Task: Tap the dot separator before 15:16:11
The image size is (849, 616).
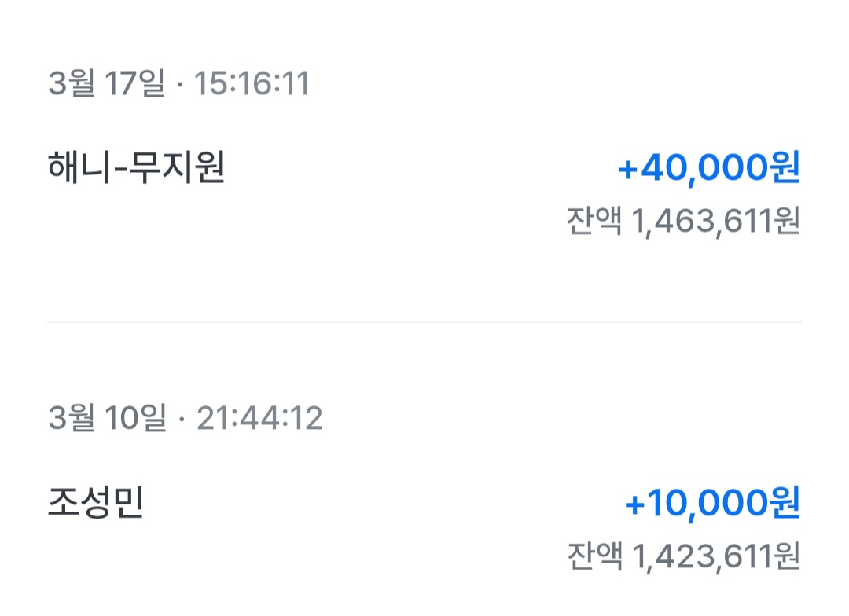Action: coord(179,85)
